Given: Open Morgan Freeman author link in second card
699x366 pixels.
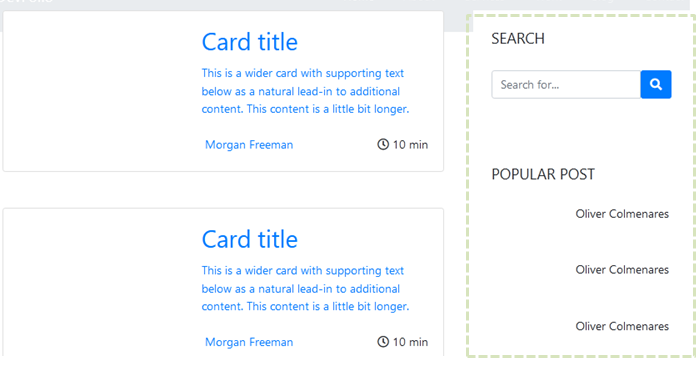Looking at the screenshot, I should coord(249,342).
